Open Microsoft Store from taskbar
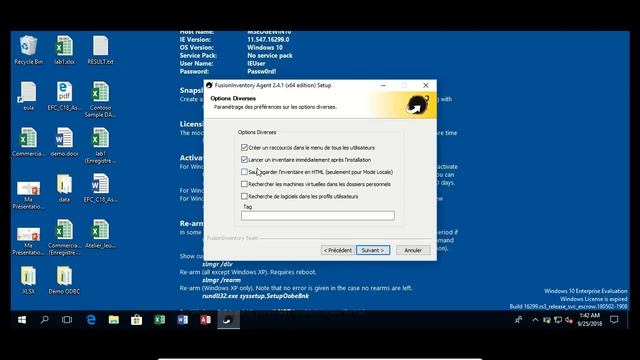The image size is (640, 360). click(137, 320)
